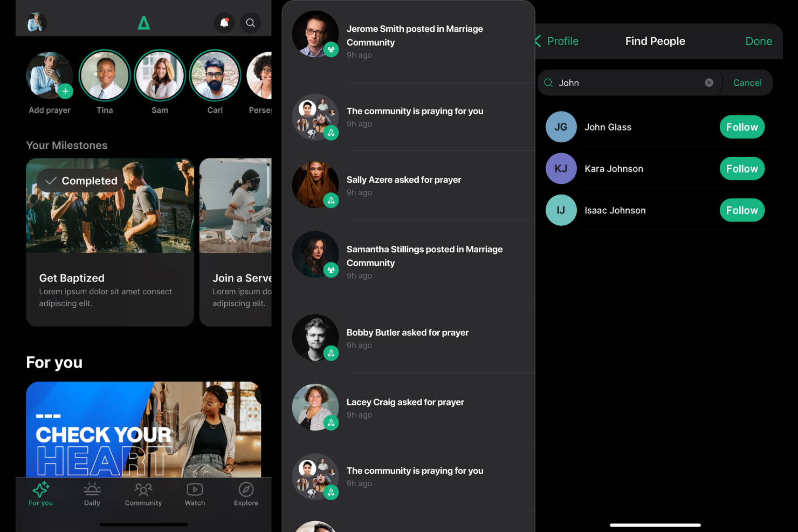
Task: Tap Samantha Stillings' avatar
Action: pos(315,254)
